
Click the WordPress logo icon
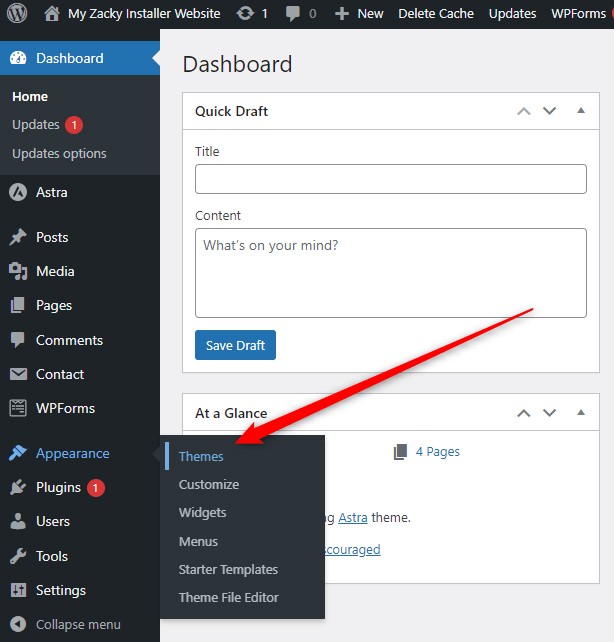coord(17,14)
